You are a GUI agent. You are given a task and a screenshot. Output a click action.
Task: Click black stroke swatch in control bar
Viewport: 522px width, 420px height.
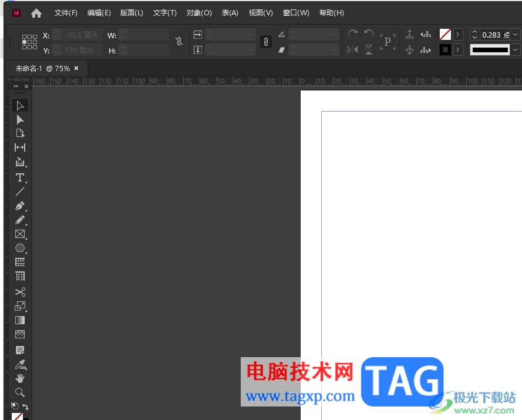(445, 50)
